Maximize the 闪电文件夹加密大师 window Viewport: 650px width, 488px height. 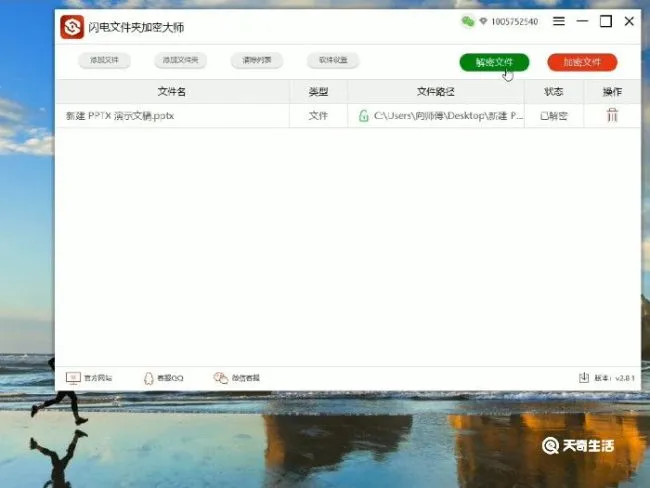point(606,21)
